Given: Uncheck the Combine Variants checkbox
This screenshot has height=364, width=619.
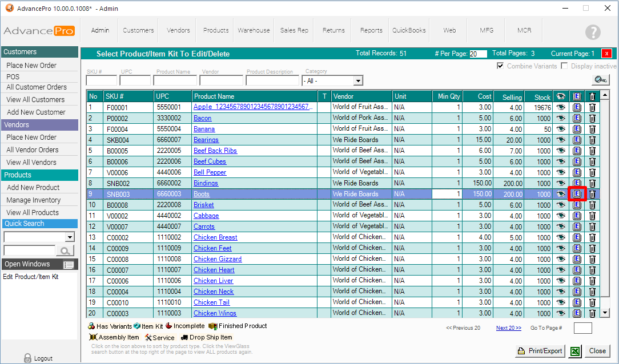Looking at the screenshot, I should pyautogui.click(x=501, y=66).
